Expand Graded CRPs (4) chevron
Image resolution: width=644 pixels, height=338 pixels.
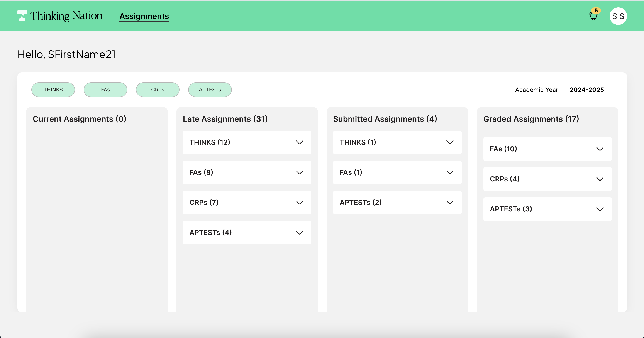click(x=600, y=179)
